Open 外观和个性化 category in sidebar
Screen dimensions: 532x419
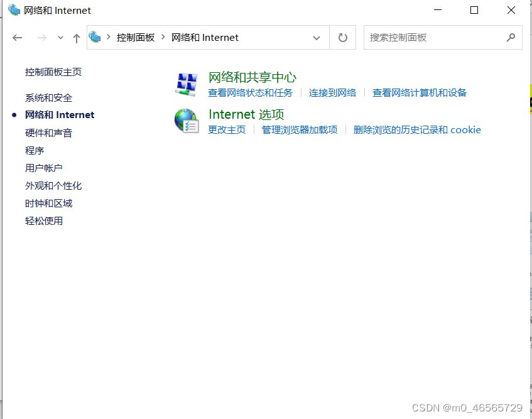[x=53, y=185]
